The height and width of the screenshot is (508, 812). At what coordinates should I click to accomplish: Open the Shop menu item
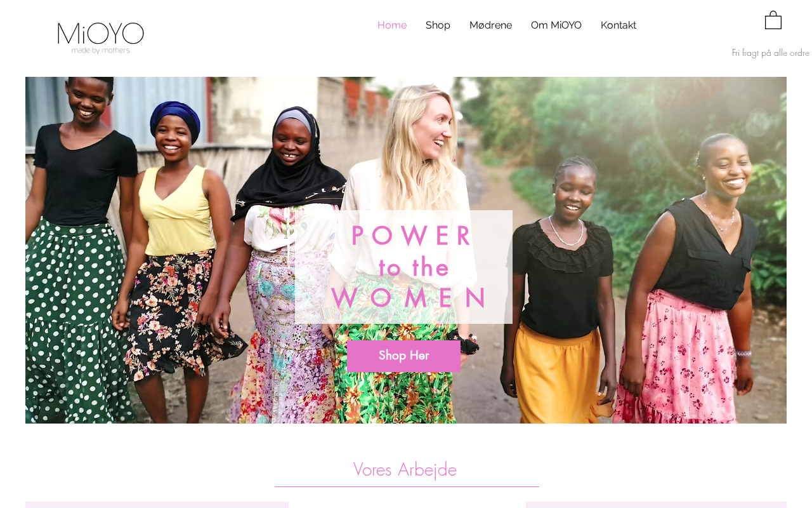(x=438, y=25)
